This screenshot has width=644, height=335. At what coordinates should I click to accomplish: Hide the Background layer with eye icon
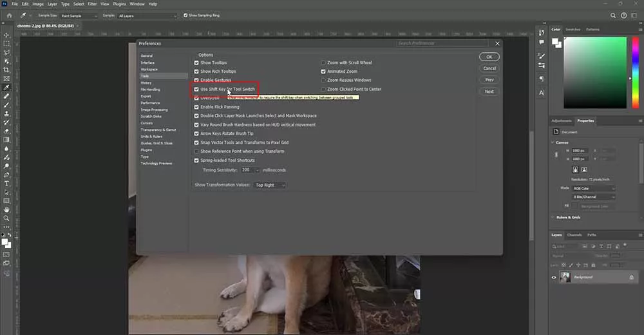554,278
